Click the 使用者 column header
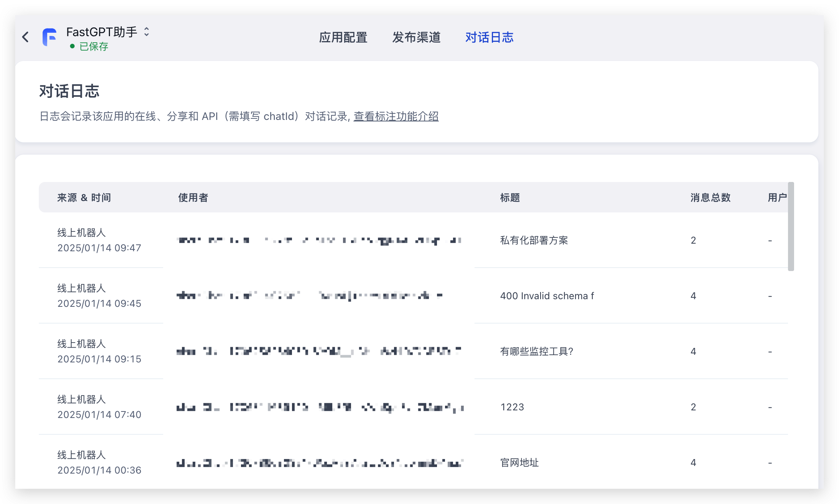 click(193, 198)
